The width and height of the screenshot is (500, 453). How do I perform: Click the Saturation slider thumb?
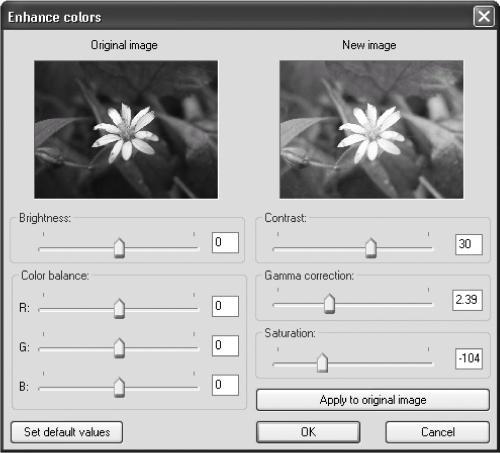[322, 363]
